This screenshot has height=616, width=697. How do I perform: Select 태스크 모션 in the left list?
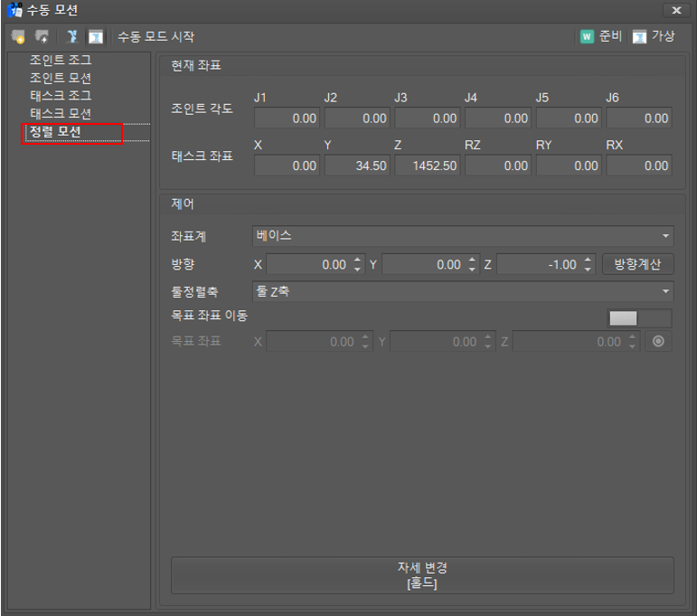61,114
